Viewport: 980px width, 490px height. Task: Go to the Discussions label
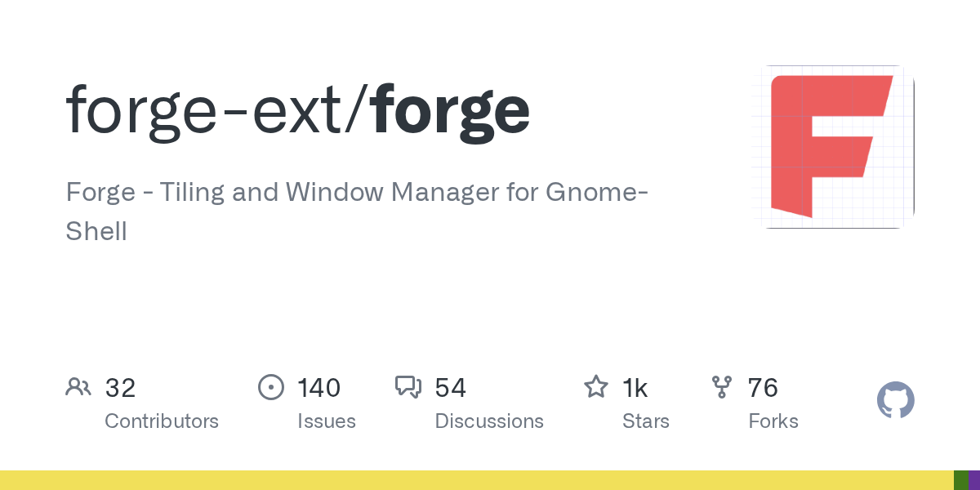[489, 421]
